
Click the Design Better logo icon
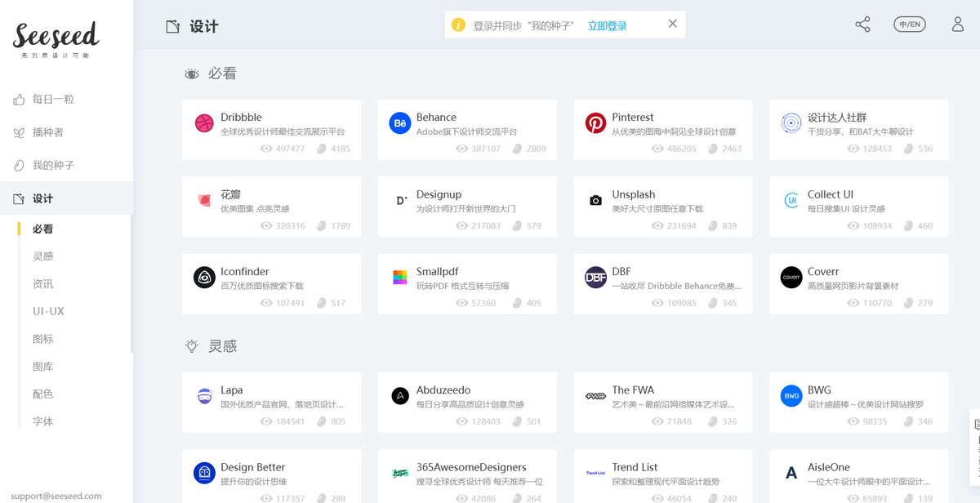(204, 473)
